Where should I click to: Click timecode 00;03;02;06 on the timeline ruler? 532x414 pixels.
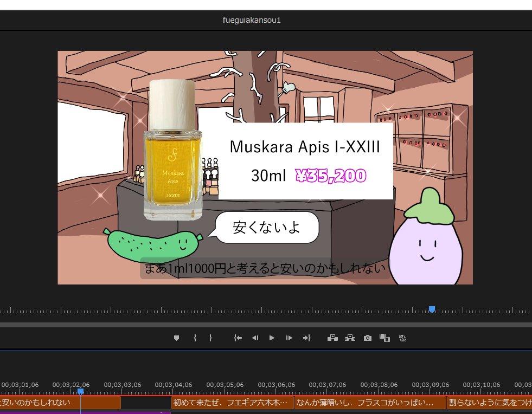[x=71, y=385]
